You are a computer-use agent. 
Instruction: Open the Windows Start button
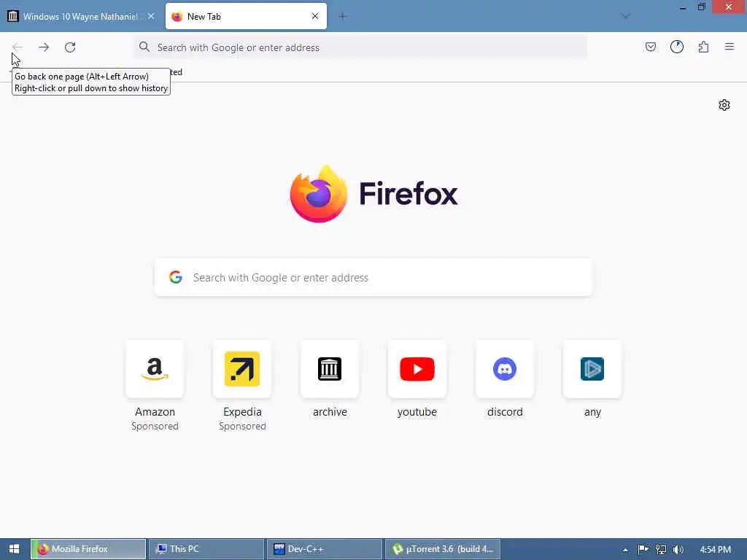click(x=14, y=549)
